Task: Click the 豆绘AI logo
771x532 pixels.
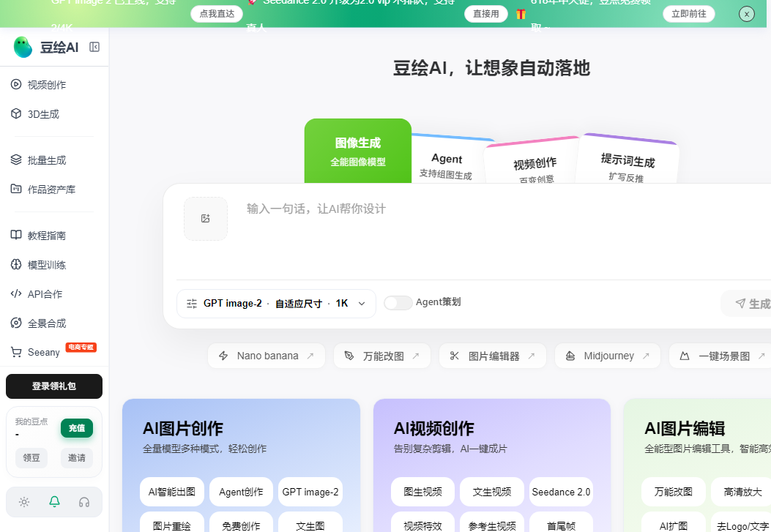Action: click(x=45, y=47)
